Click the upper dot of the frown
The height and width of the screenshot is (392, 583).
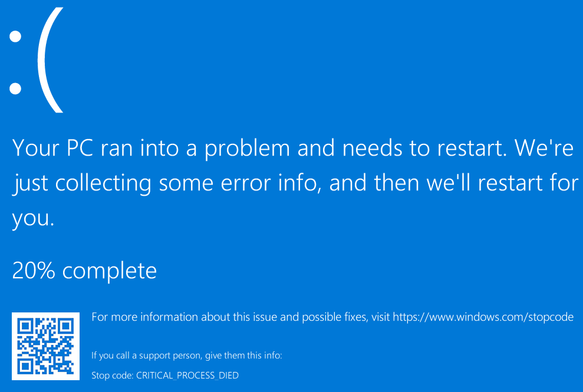tap(16, 36)
